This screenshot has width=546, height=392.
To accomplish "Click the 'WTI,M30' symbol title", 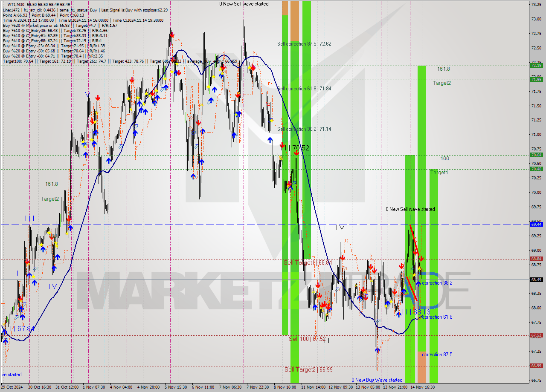I will click(16, 4).
